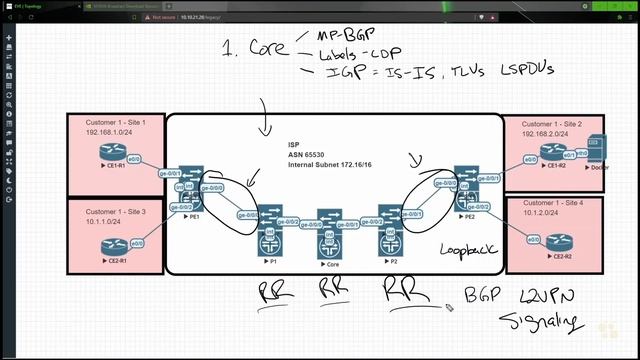The height and width of the screenshot is (360, 640).
Task: Select the P1 router node
Action: click(270, 230)
